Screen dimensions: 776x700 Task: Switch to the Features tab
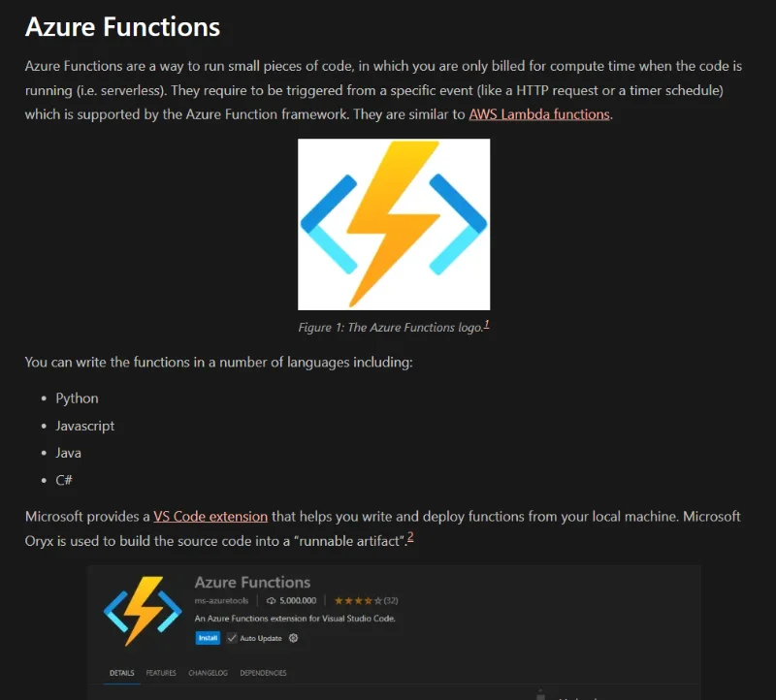click(x=161, y=673)
